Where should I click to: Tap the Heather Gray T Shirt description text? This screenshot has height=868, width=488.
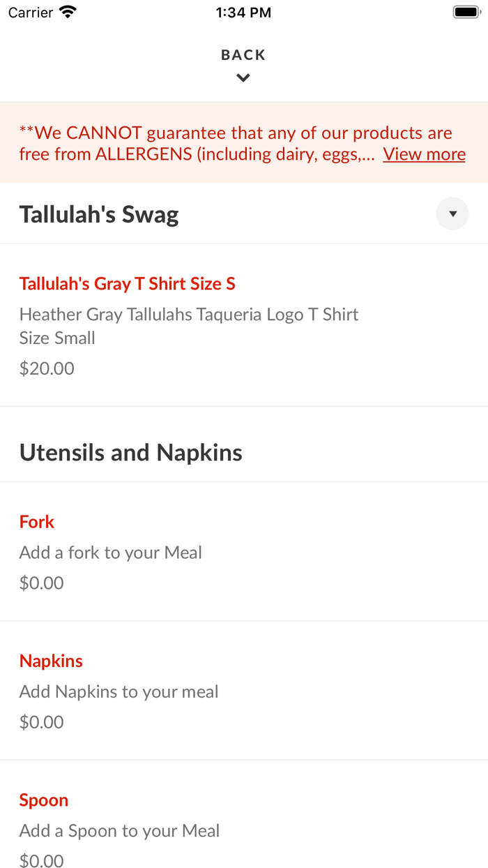pos(188,314)
